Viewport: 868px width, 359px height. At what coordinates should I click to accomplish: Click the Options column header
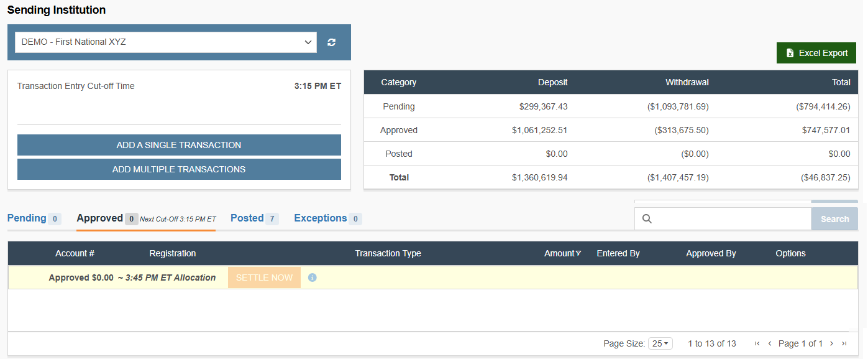(x=790, y=253)
